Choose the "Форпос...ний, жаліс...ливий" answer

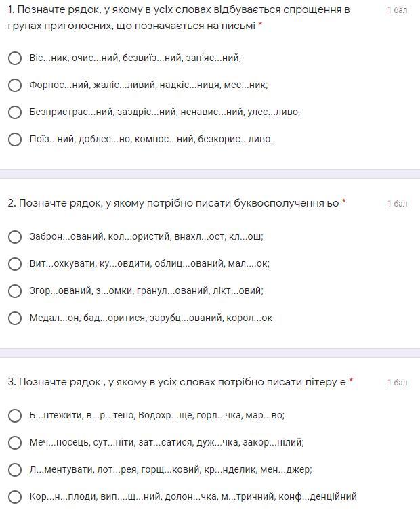pos(15,85)
